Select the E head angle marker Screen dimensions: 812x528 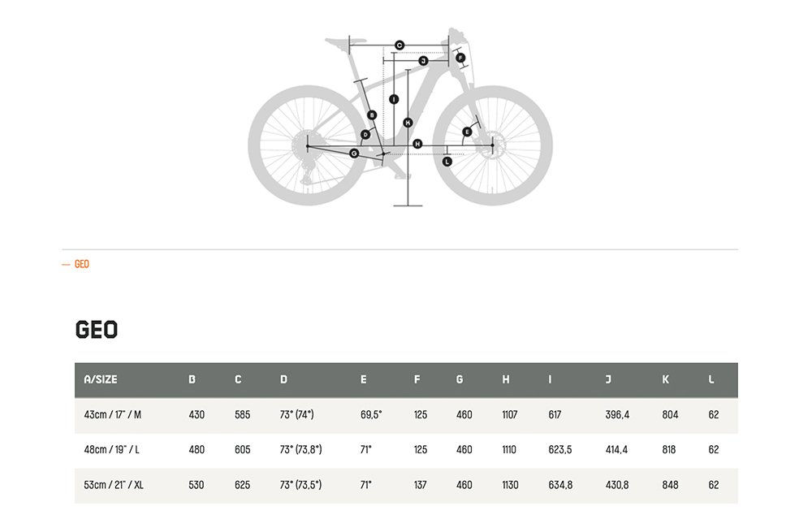tap(467, 132)
